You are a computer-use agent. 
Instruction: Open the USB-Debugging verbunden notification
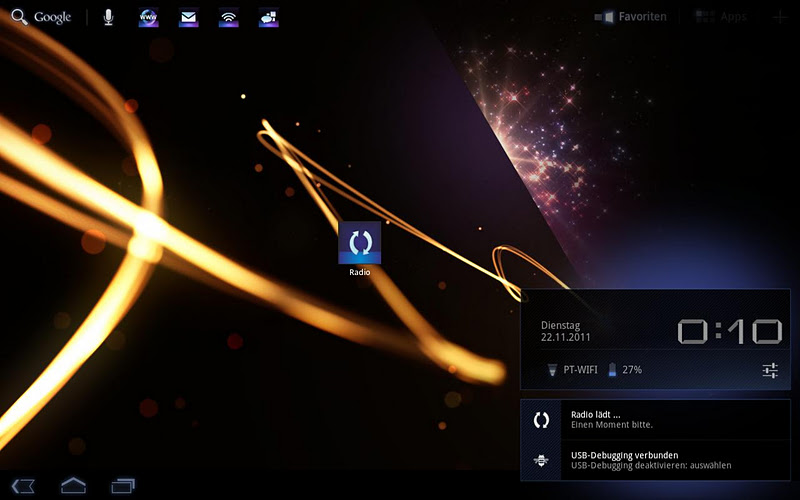tap(655, 460)
